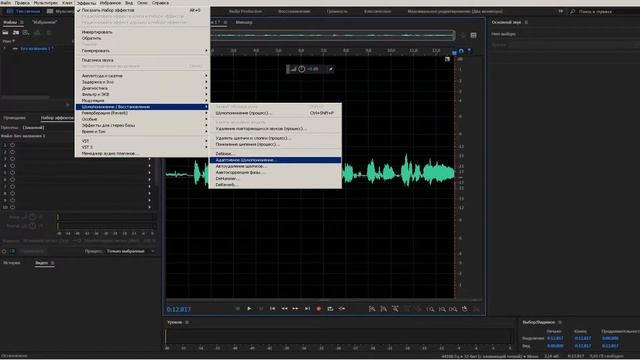Choose 'Шумопонижение (процесс)' menu entry

pyautogui.click(x=276, y=113)
